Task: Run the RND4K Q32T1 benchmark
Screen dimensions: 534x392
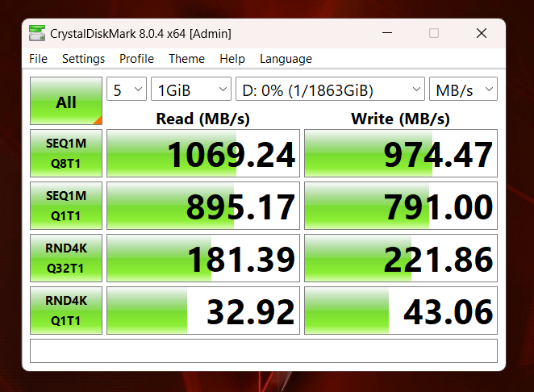Action: (66, 258)
